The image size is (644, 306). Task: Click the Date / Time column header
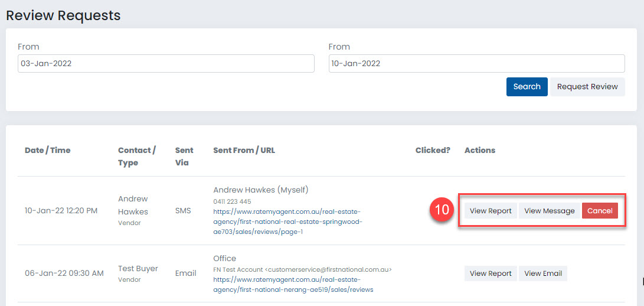(48, 150)
